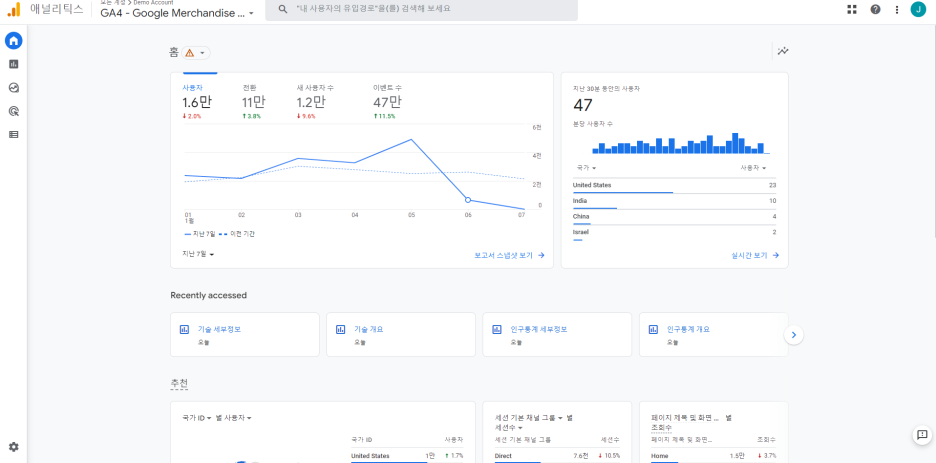936x463 pixels.
Task: Open the 지난 7일 date range dropdown
Action: [198, 254]
